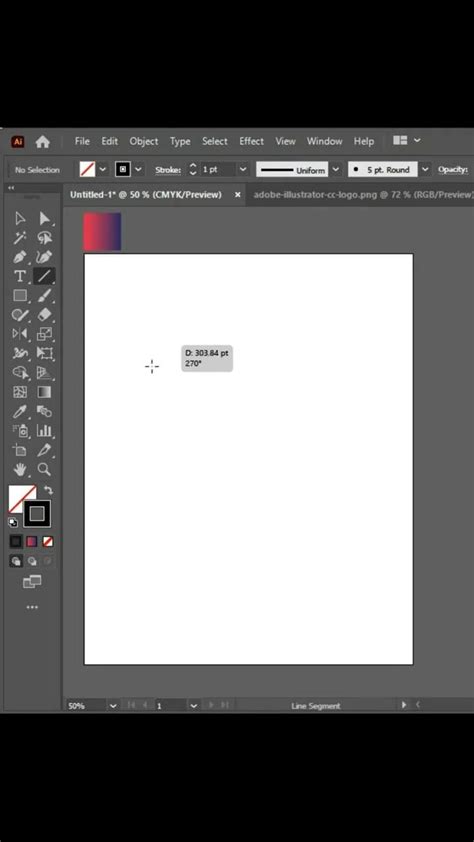Open the Edit menu
The height and width of the screenshot is (842, 474).
[110, 141]
